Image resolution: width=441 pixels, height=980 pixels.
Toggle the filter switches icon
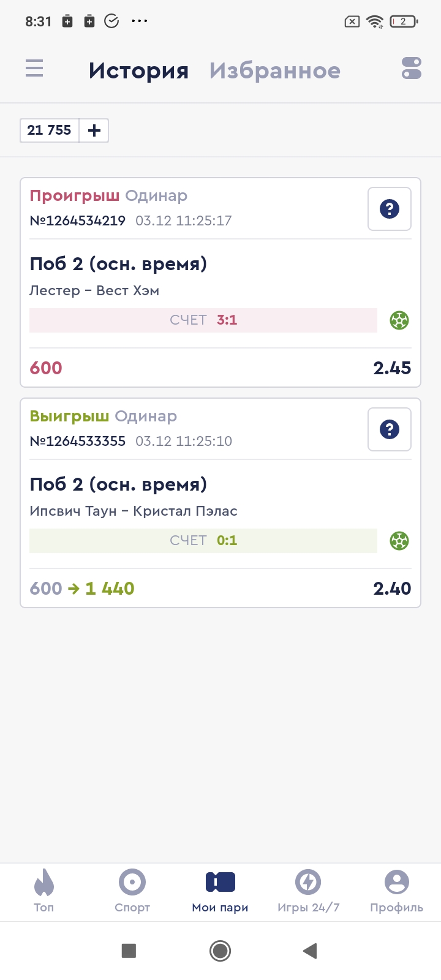point(412,68)
